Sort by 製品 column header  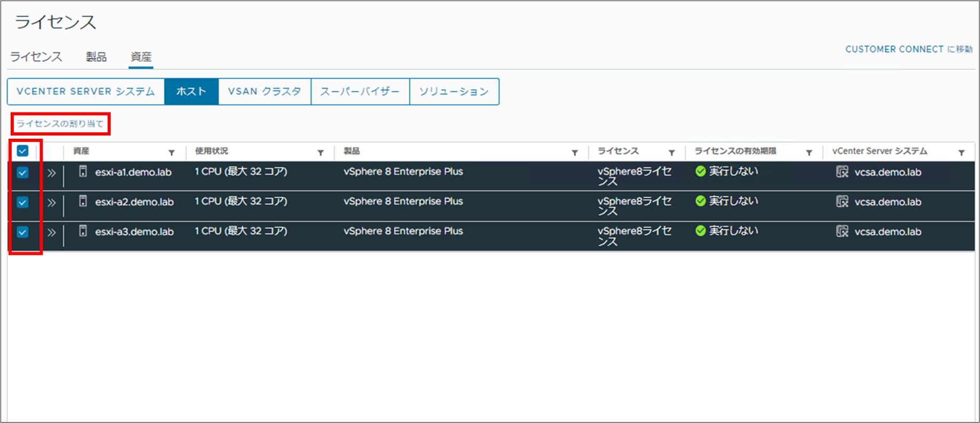tap(351, 151)
